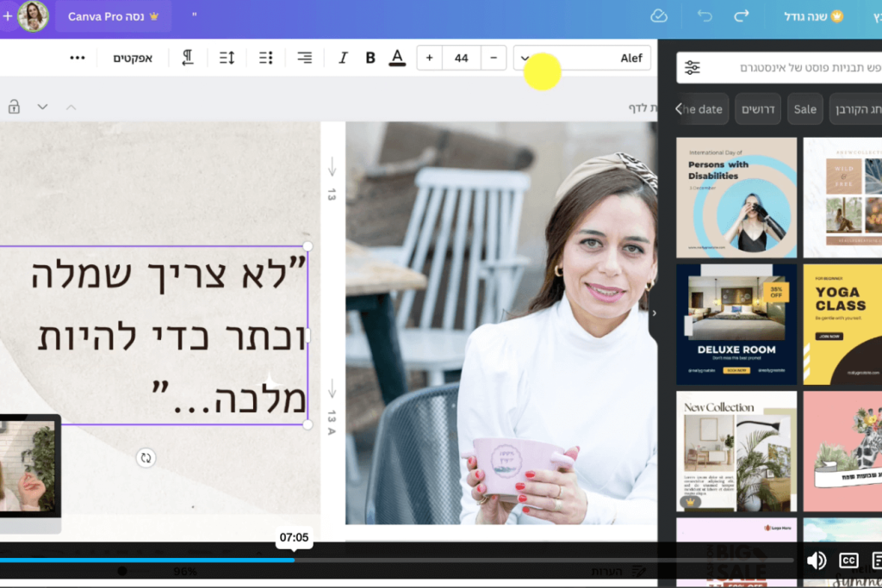Click the presenter webcam thumbnail
The image size is (882, 588).
pos(29,466)
